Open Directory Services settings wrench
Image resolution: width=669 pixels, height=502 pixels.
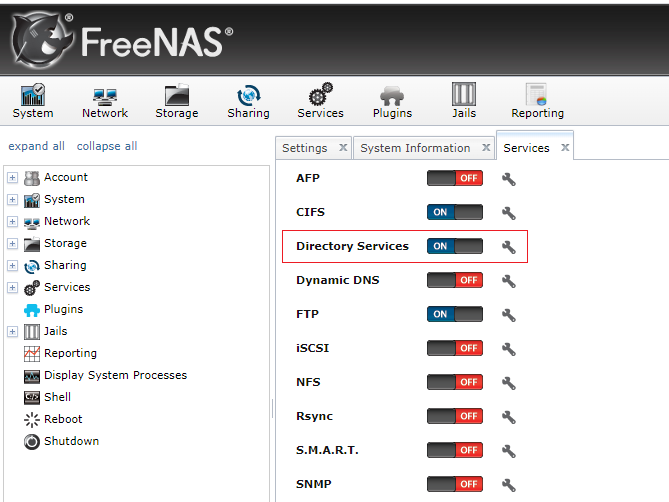509,247
